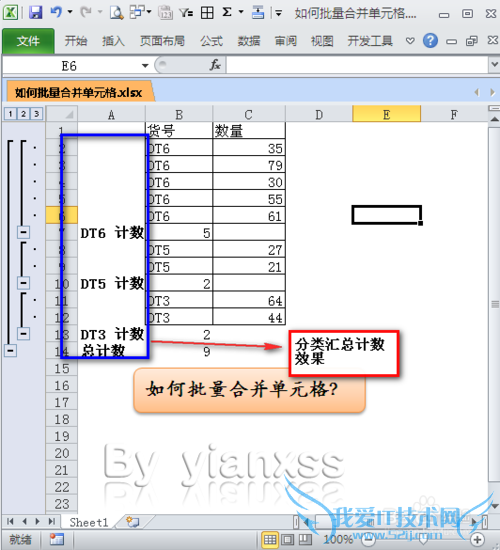Click the borders grid icon

[x=207, y=13]
